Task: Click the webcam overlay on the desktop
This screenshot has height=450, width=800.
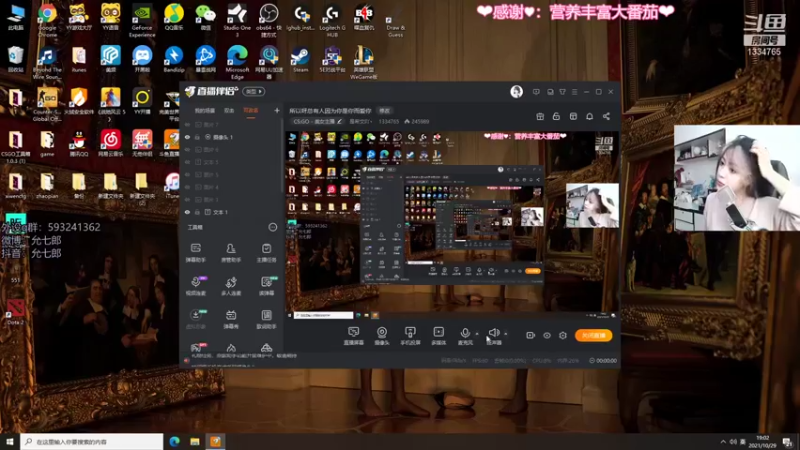Action: point(737,178)
